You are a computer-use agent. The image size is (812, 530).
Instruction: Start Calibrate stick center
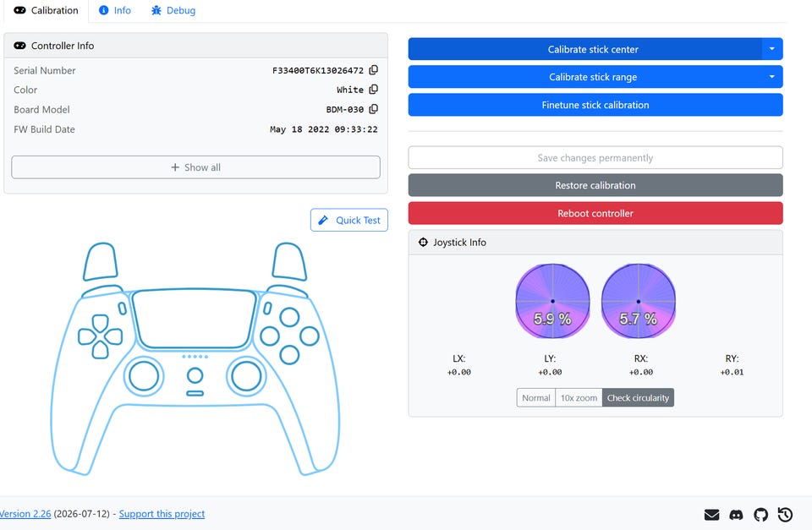(x=585, y=49)
